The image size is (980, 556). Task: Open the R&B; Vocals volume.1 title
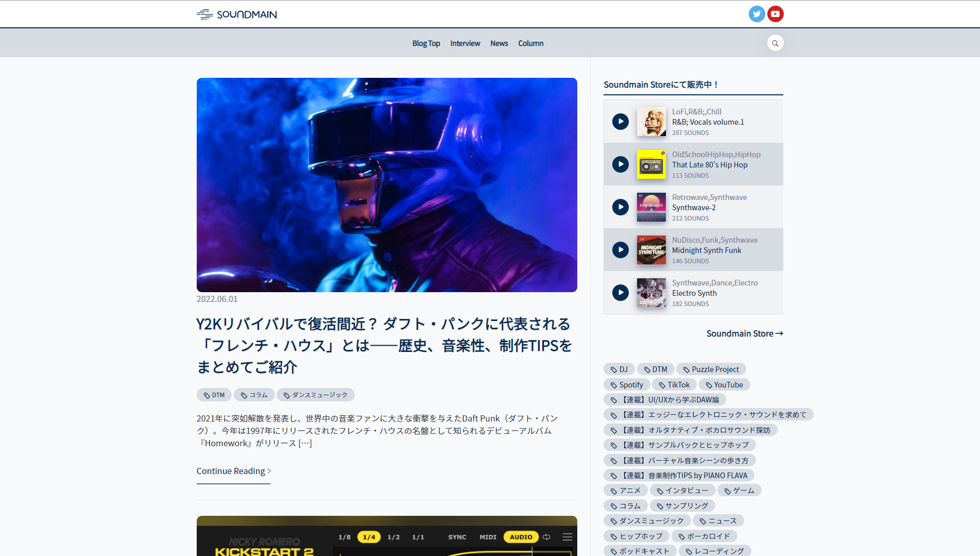click(x=708, y=122)
